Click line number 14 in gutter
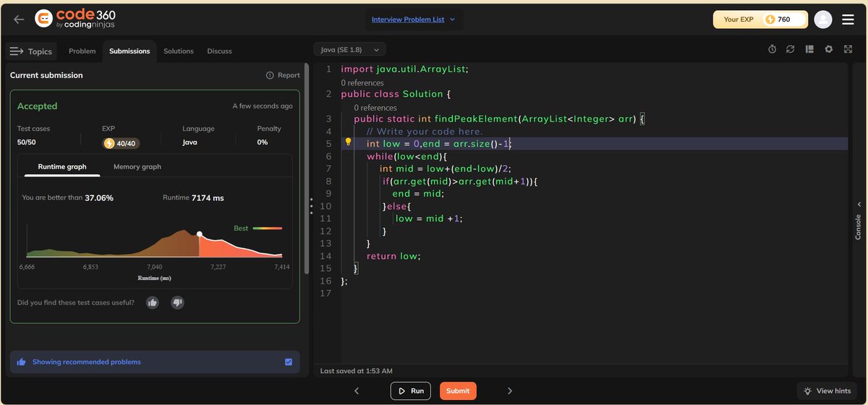Viewport: 868px width, 405px height. click(325, 256)
